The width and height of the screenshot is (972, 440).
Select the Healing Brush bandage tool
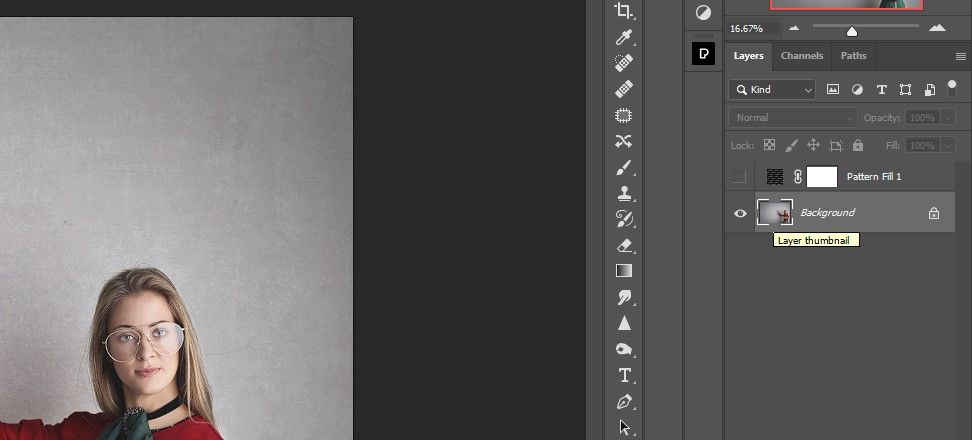624,89
